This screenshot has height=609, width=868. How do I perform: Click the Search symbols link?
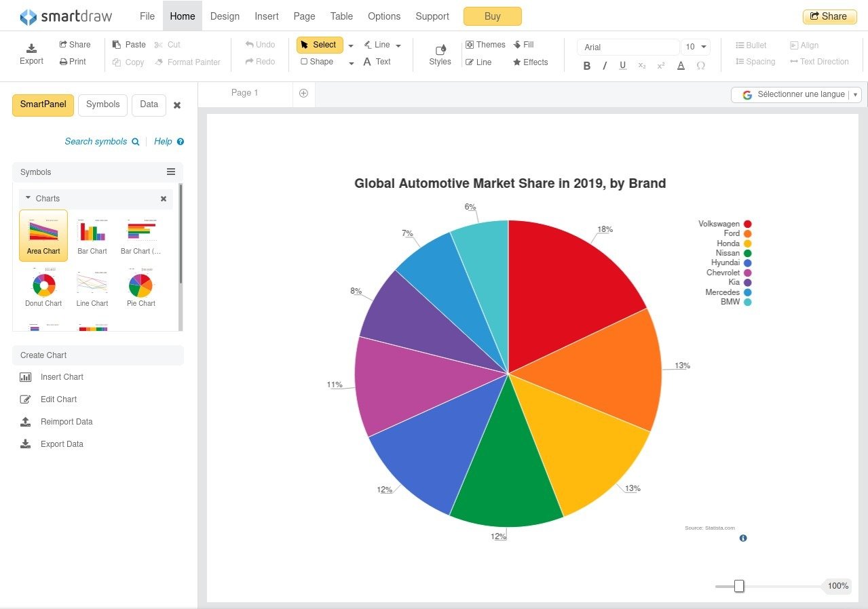point(102,142)
